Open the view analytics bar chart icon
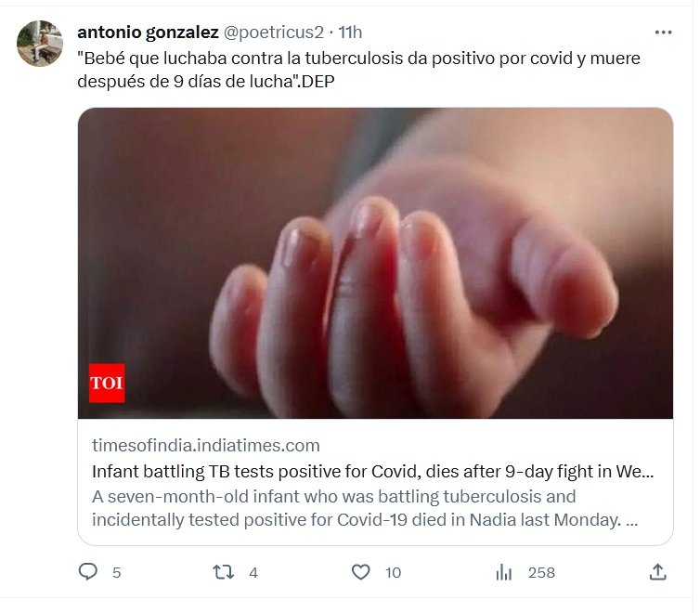 (505, 572)
